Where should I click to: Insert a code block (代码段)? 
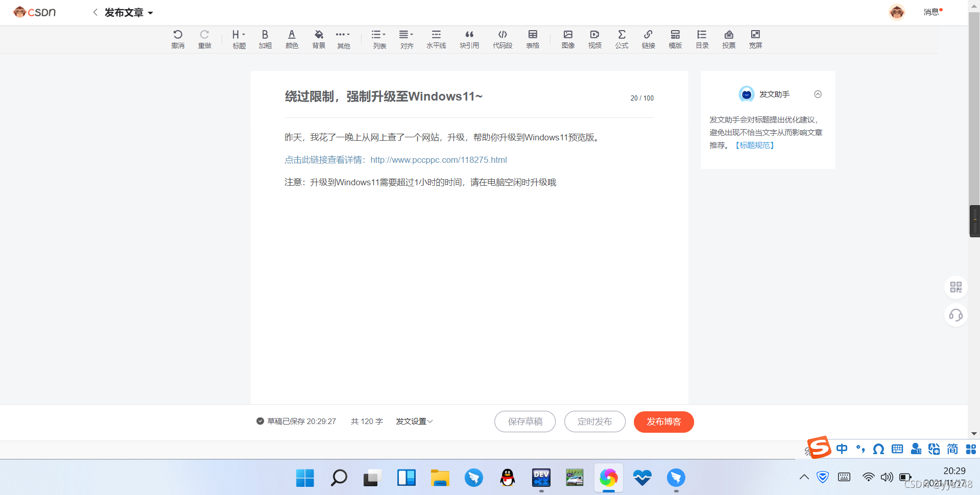(x=503, y=39)
